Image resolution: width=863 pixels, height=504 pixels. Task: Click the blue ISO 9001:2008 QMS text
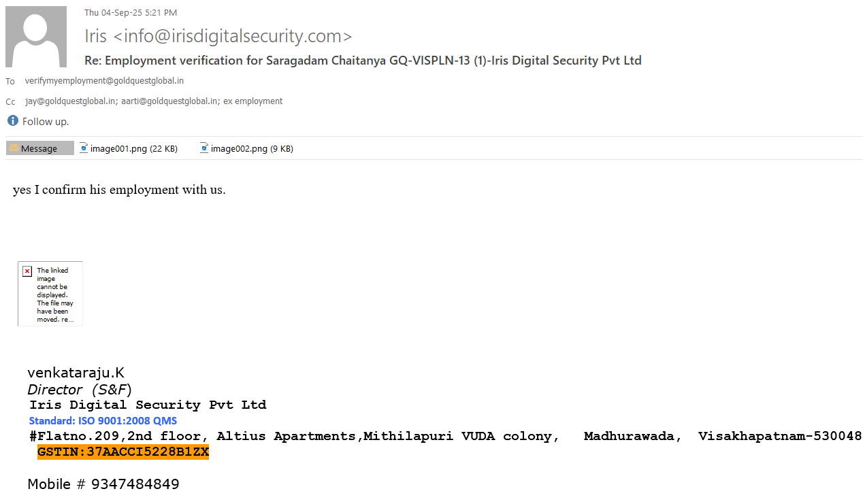tap(103, 421)
